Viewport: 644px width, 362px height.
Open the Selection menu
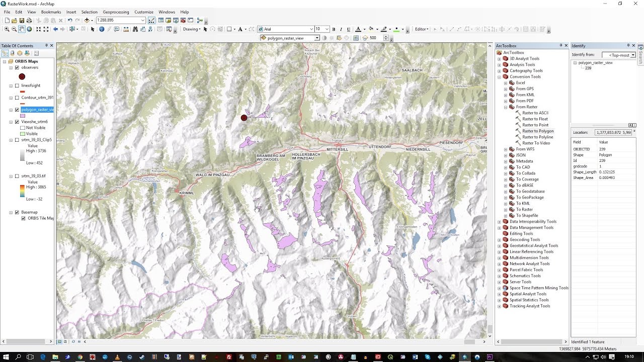(x=90, y=12)
